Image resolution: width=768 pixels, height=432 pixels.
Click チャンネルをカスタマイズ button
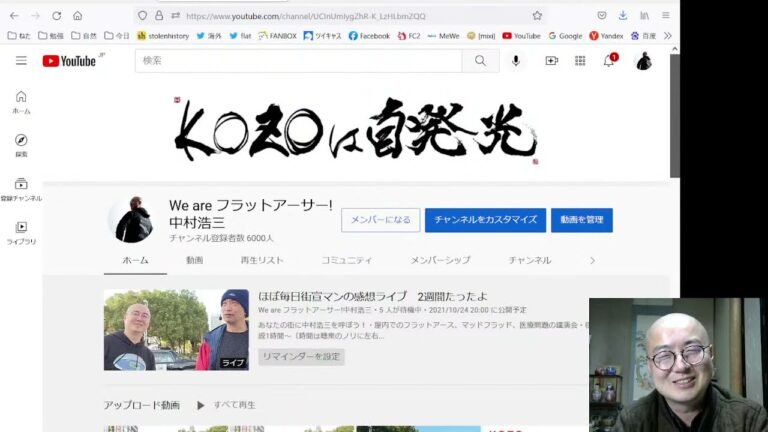(485, 220)
